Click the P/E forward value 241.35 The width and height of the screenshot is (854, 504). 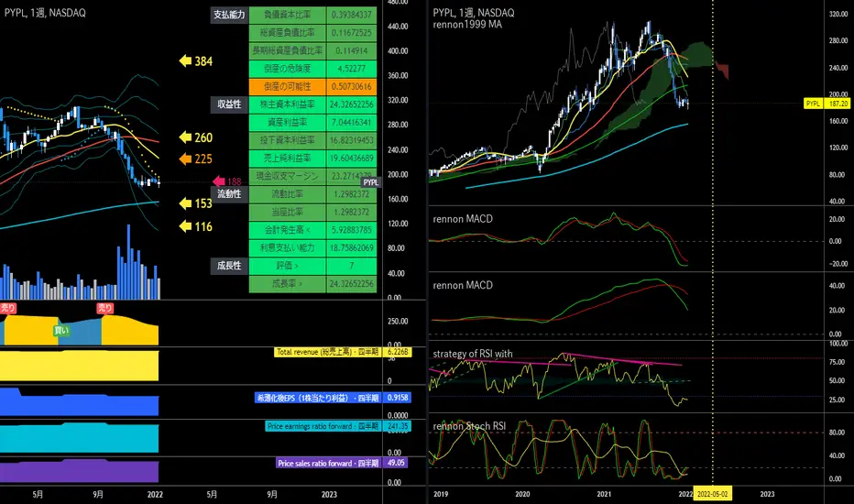click(x=398, y=426)
